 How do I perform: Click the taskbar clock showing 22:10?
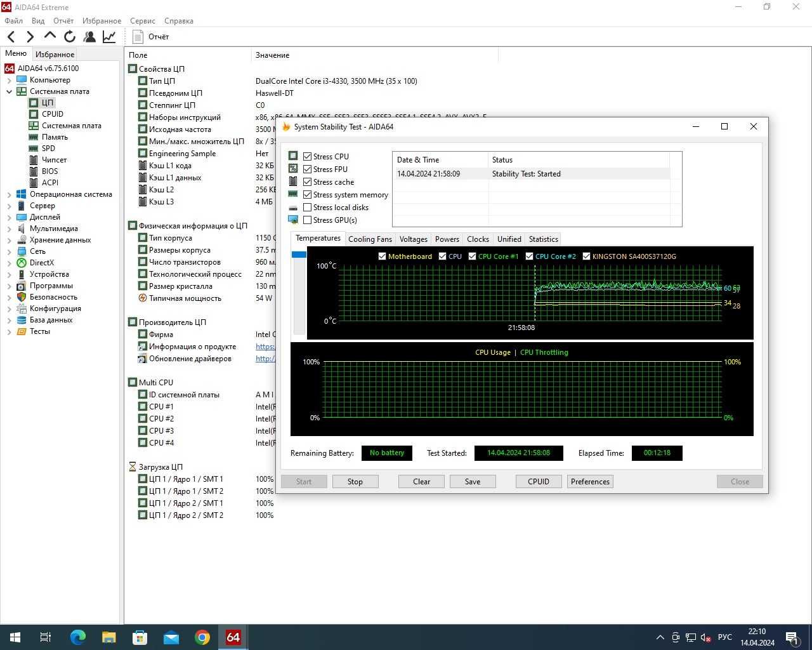(x=757, y=637)
